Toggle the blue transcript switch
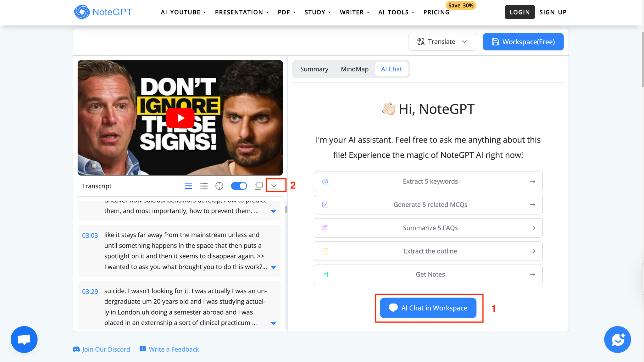The width and height of the screenshot is (644, 362). (239, 186)
